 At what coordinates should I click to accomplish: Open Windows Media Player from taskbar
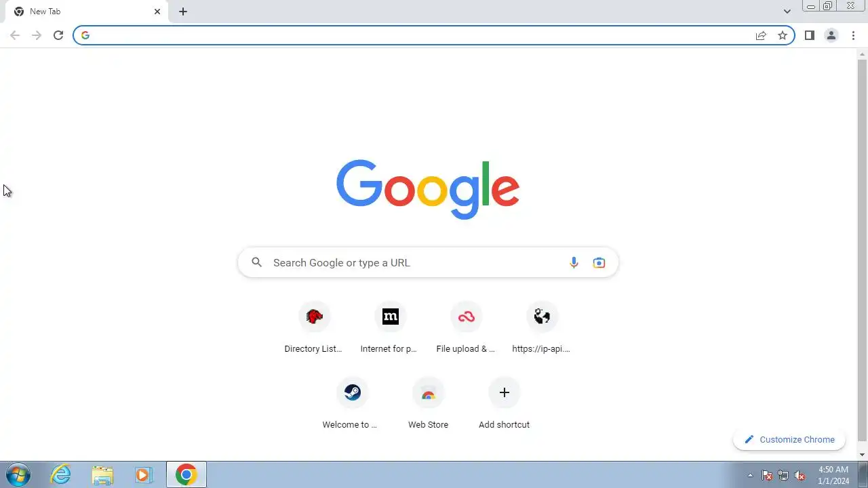[143, 474]
